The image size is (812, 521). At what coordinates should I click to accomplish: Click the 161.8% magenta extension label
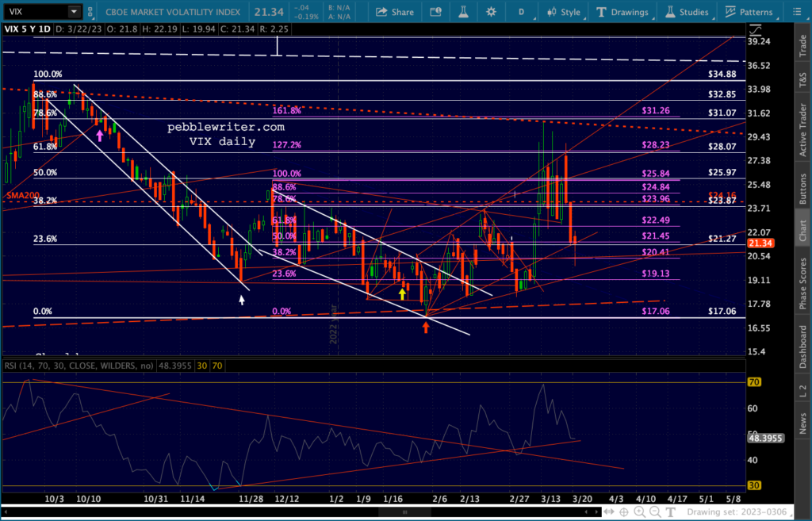coord(286,110)
